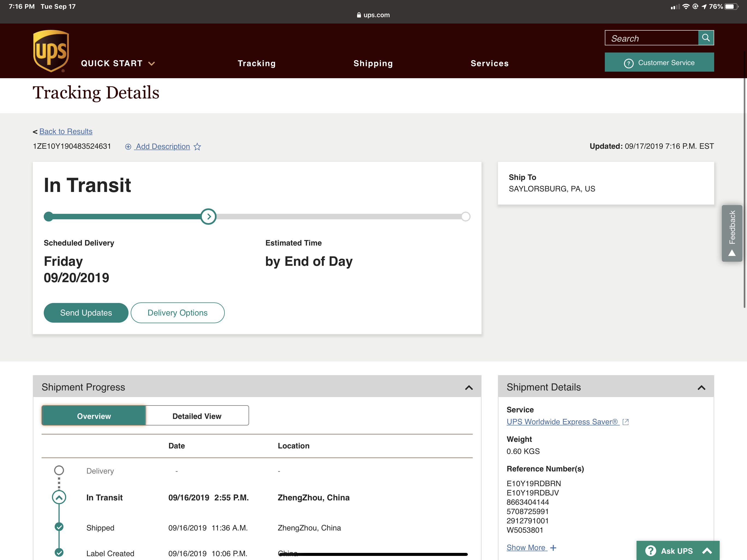Viewport: 747px width, 560px height.
Task: Open the QUICK START dropdown
Action: tap(118, 63)
